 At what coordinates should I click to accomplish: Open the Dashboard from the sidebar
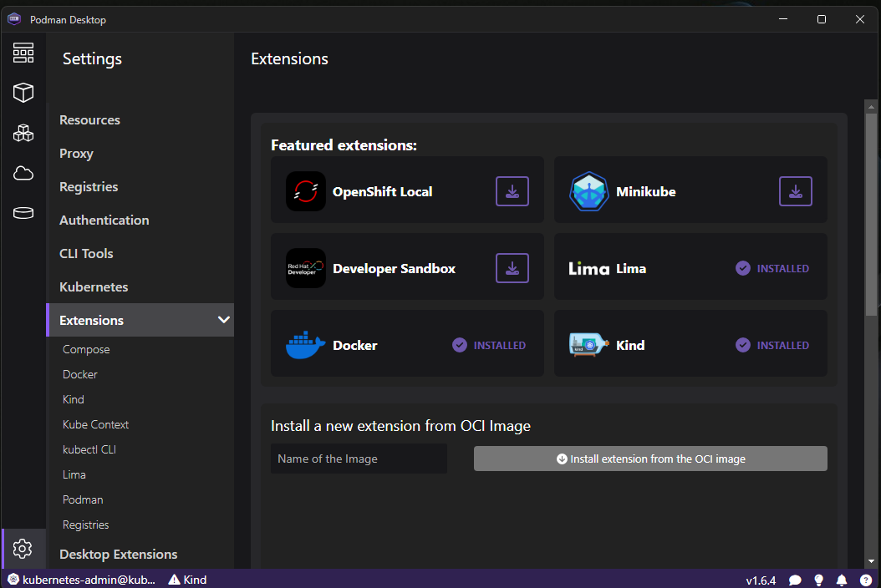(x=23, y=53)
